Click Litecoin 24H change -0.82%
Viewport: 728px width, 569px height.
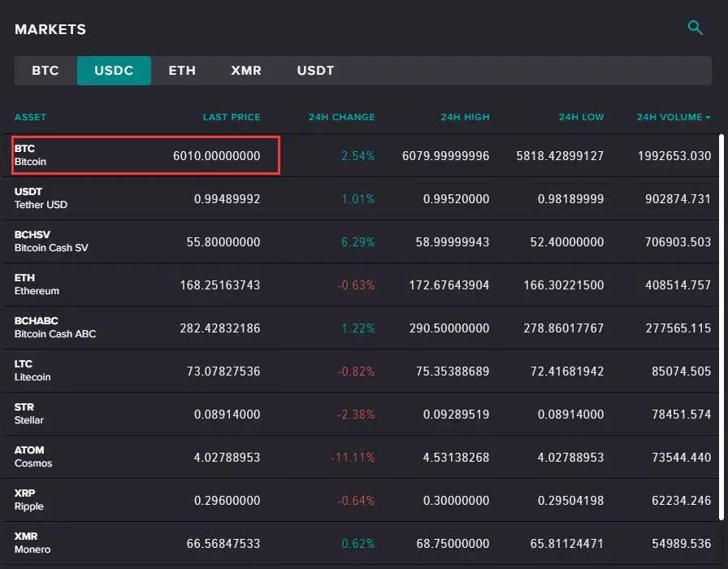point(356,371)
